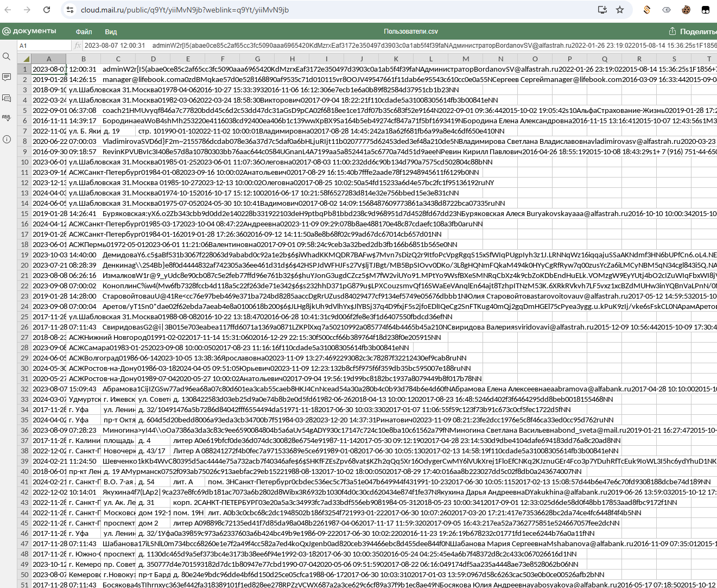Open the comments panel icon
This screenshot has height=588, width=717.
tap(7, 77)
